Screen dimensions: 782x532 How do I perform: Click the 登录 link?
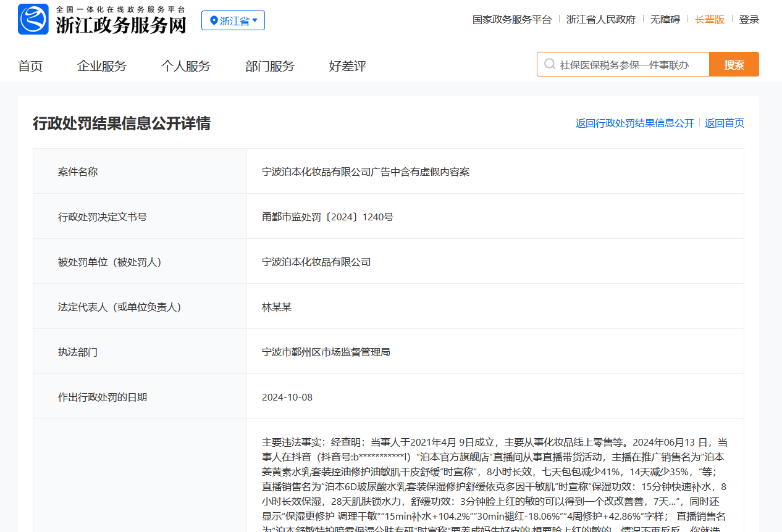749,19
